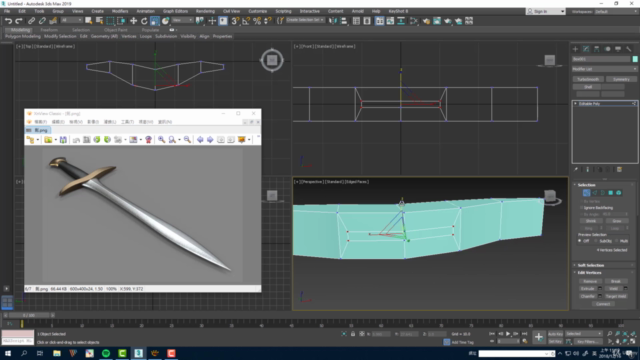This screenshot has height=360, width=640.
Task: Open the reference coordinate View dropdown
Action: tap(182, 20)
